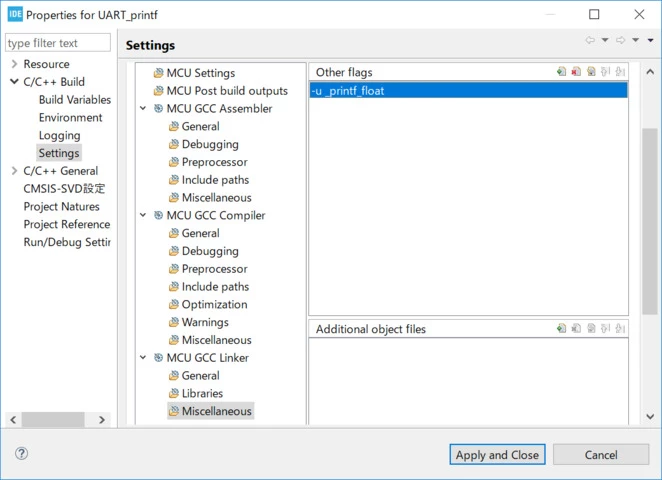Image resolution: width=662 pixels, height=480 pixels.
Task: Collapse the MCU GCC Linker node
Action: pos(143,358)
